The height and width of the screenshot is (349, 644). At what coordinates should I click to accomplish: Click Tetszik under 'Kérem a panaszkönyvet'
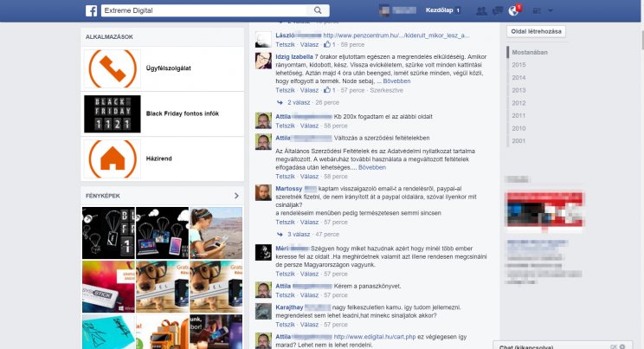[x=285, y=295]
